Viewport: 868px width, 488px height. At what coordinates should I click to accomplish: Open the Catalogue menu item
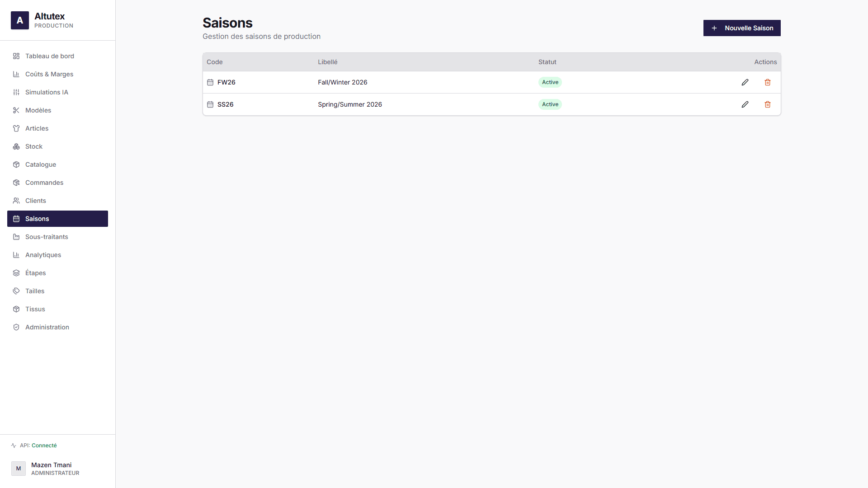coord(57,164)
